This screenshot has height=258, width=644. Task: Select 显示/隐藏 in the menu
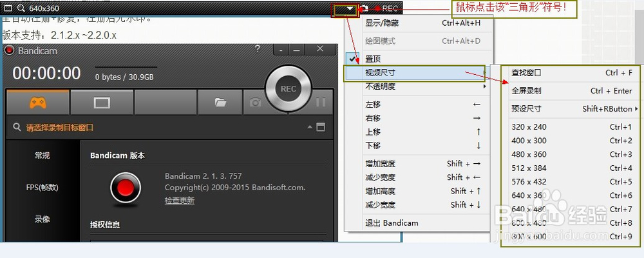418,23
